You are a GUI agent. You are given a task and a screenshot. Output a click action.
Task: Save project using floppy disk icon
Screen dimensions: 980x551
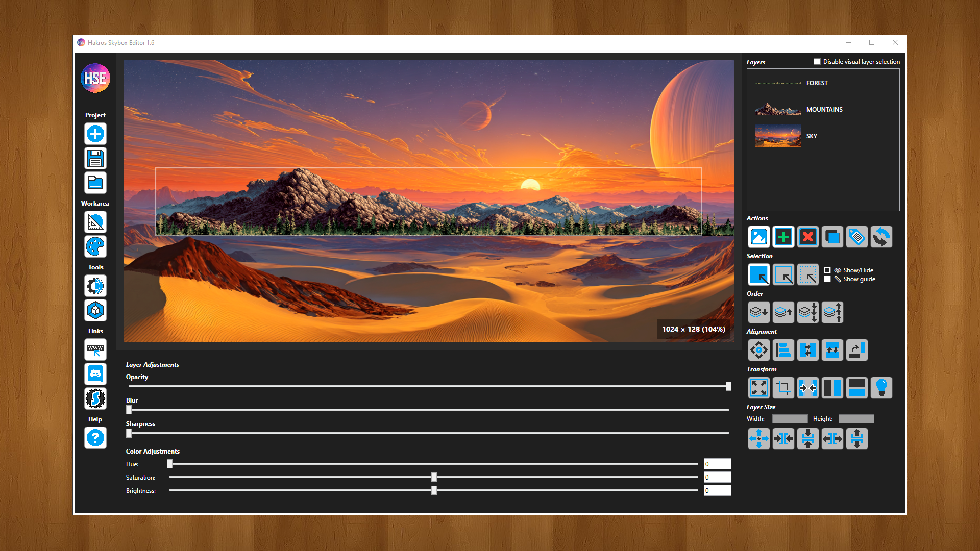95,159
